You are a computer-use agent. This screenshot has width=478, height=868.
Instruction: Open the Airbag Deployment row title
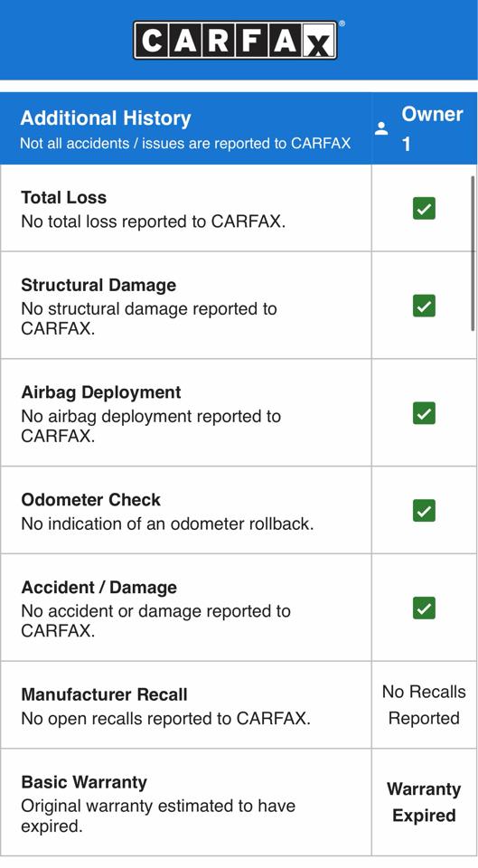coord(100,392)
